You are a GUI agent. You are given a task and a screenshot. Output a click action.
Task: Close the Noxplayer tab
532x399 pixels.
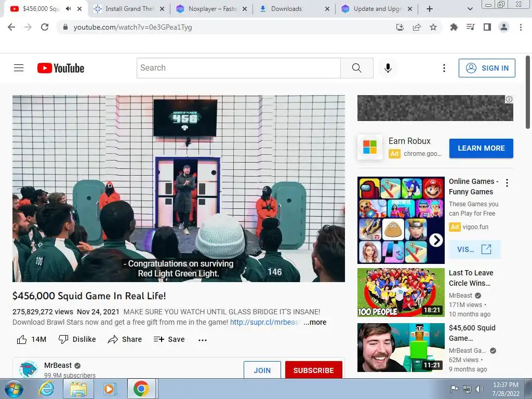244,9
